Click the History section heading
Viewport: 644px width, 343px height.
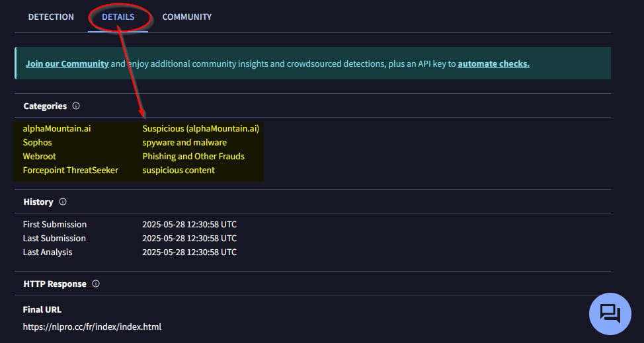coord(38,202)
